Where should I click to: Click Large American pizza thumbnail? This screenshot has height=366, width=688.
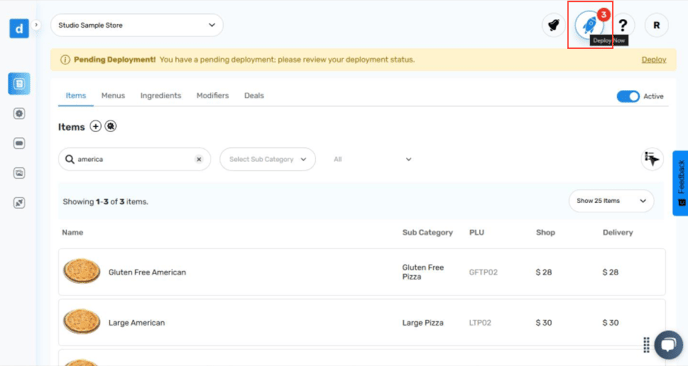pos(82,321)
